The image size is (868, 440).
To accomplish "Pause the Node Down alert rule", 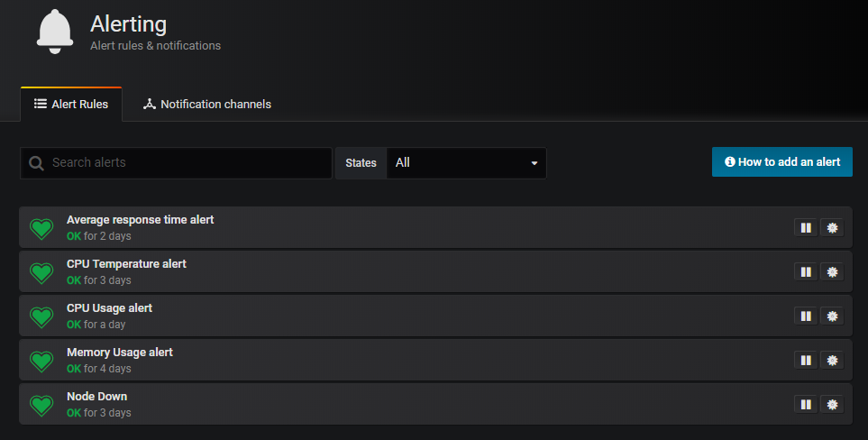I will click(x=806, y=404).
